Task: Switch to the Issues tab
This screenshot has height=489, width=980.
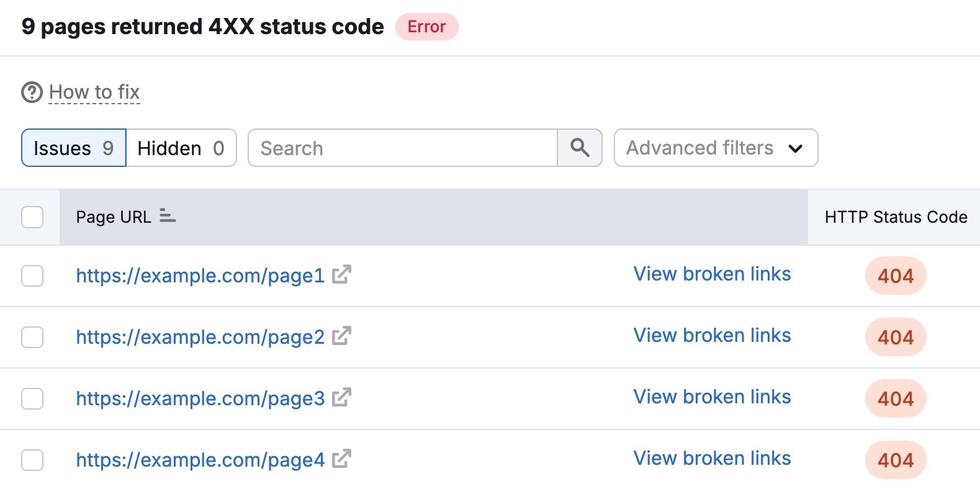Action: coord(73,148)
